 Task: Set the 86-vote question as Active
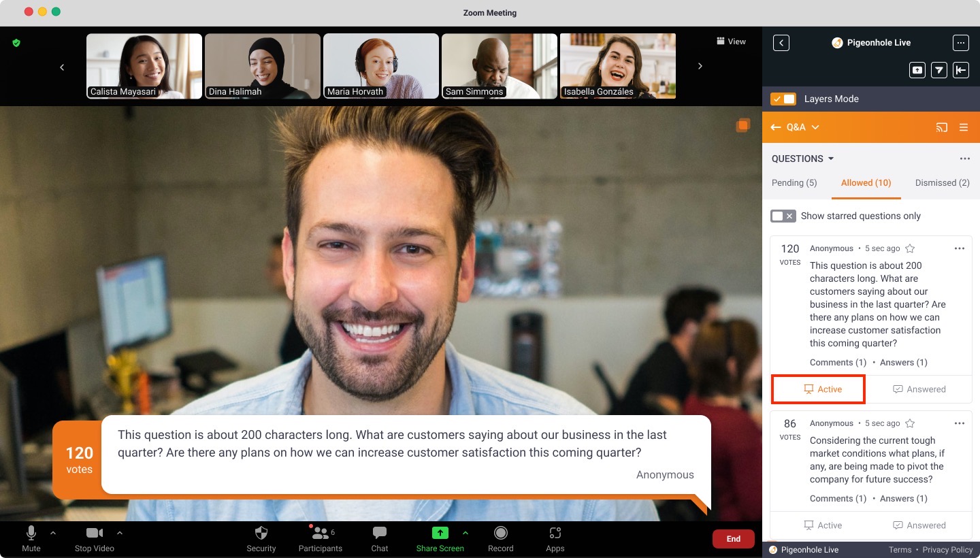(822, 525)
